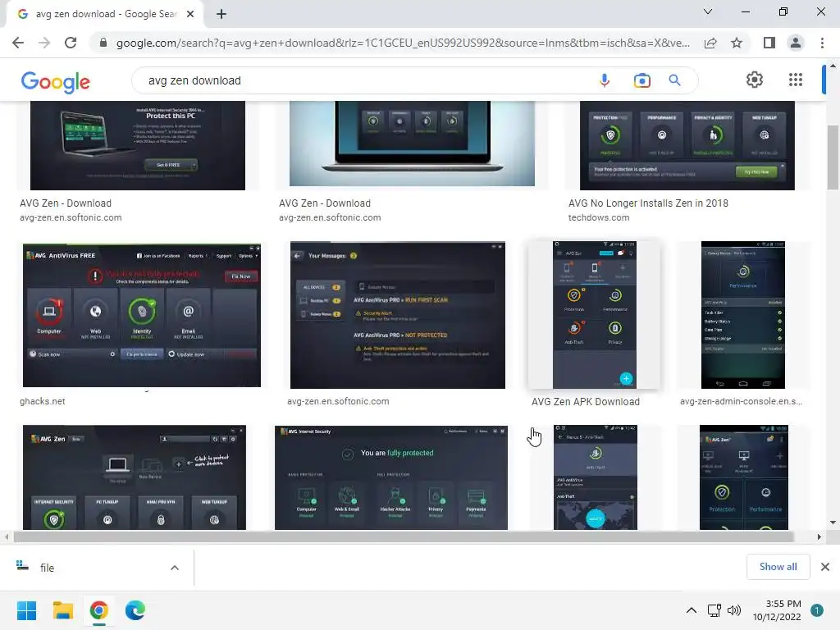Open AVG Zen APK Download link
The height and width of the screenshot is (630, 840).
click(586, 402)
